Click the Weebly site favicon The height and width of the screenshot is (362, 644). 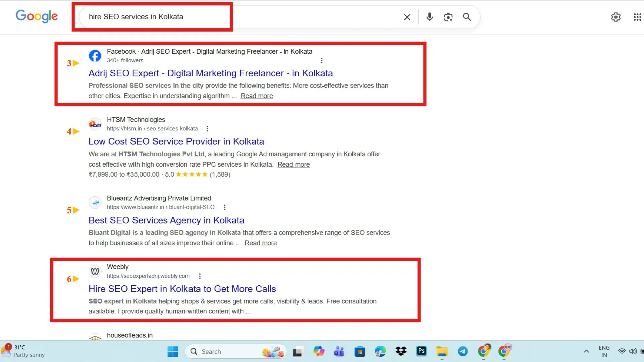point(95,271)
